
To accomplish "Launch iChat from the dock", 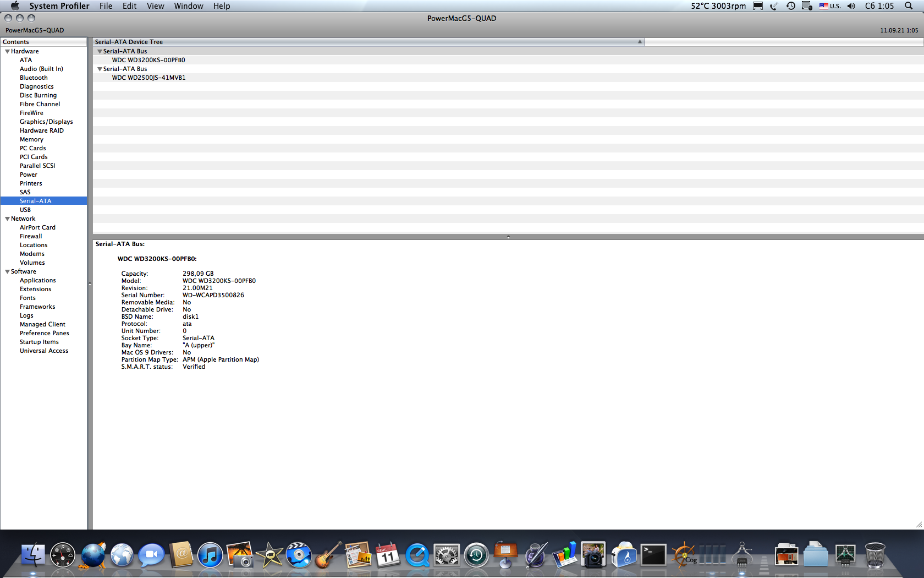I will click(151, 555).
